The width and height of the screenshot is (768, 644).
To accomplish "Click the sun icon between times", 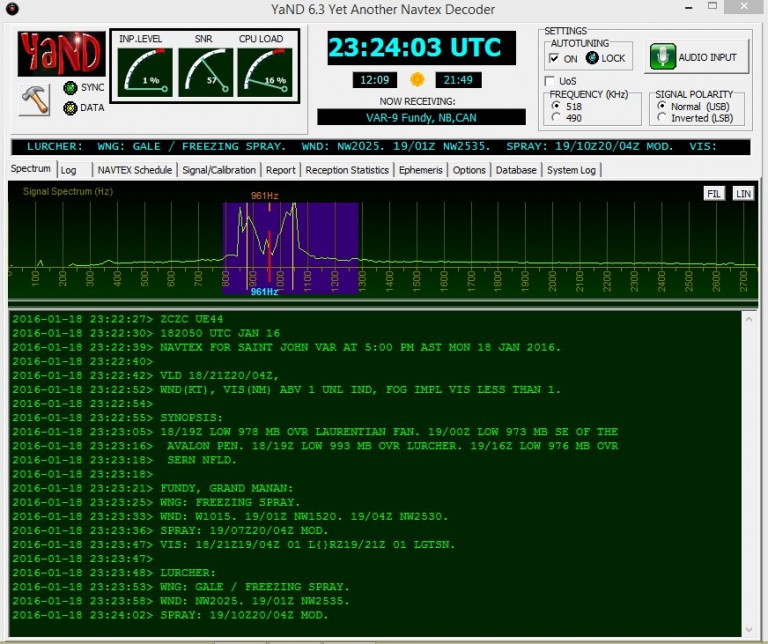I will tap(417, 79).
